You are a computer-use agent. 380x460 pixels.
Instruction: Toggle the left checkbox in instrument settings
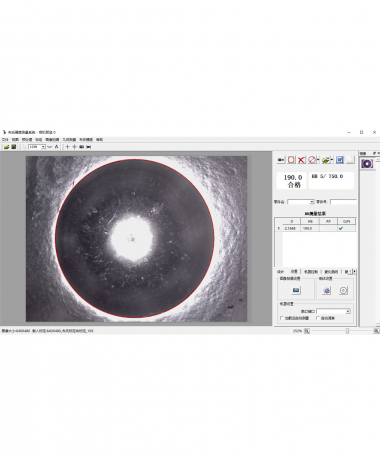(x=282, y=318)
